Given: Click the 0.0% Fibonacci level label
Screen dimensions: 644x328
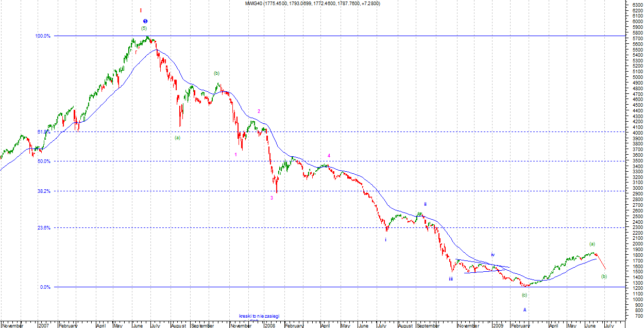Looking at the screenshot, I should (x=45, y=287).
